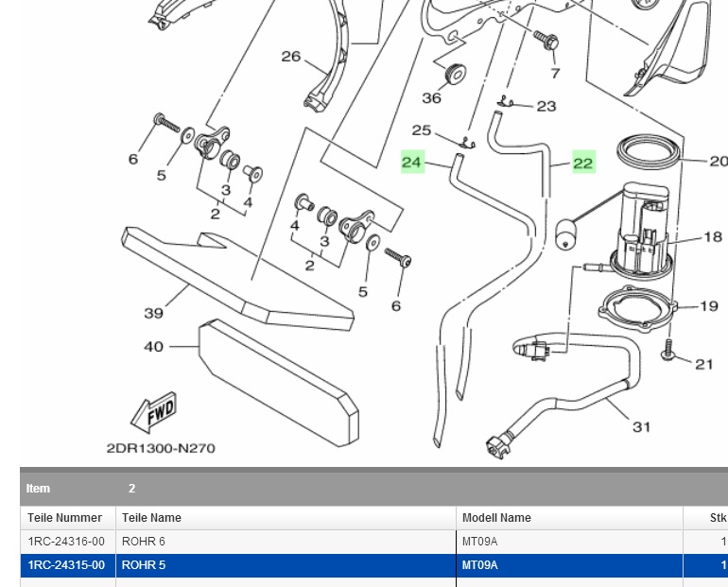The width and height of the screenshot is (728, 587).
Task: Click part number 21 bolt label
Action: click(703, 364)
